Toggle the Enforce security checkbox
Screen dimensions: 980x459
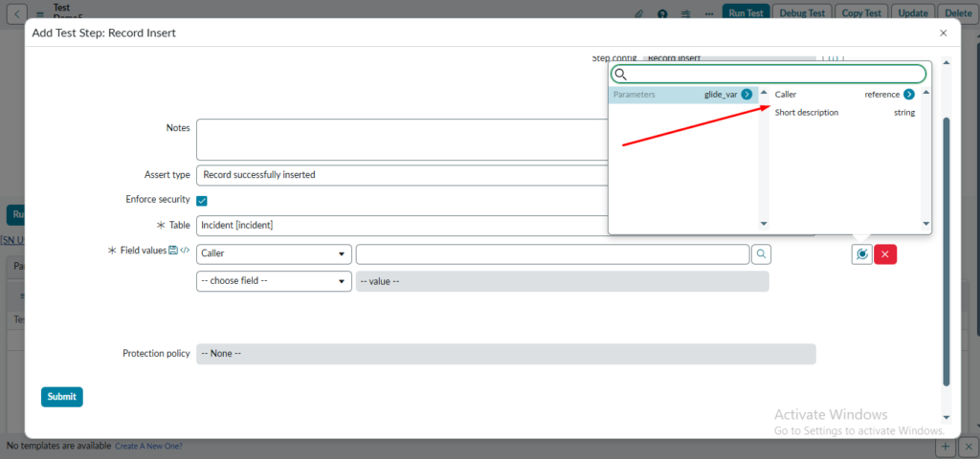[x=202, y=201]
